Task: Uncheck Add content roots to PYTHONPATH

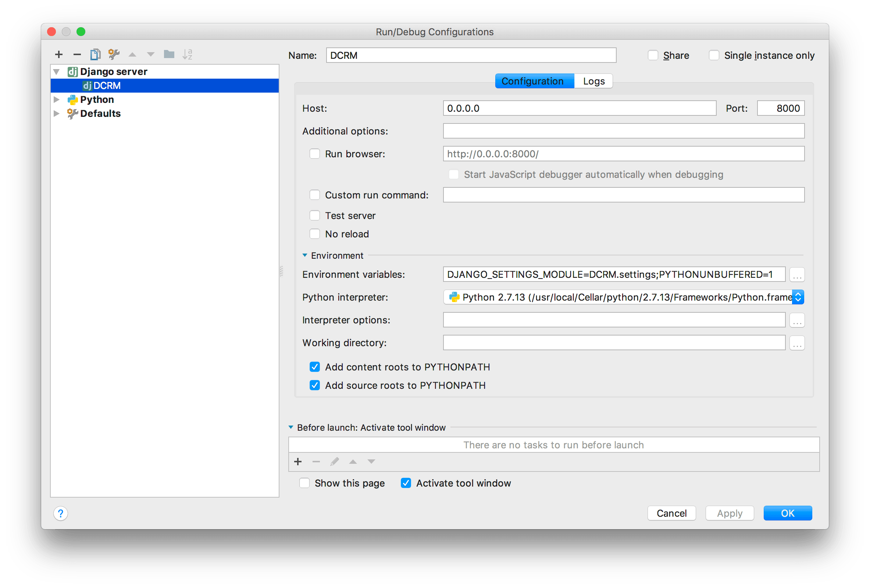Action: (x=315, y=367)
